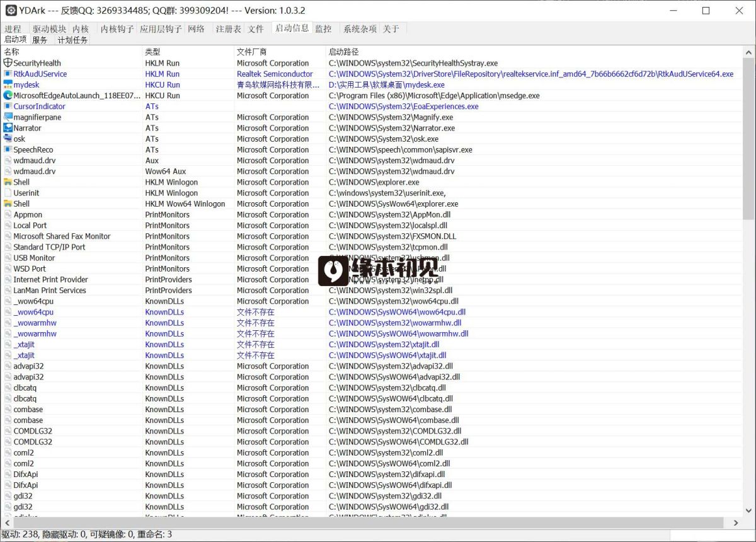The width and height of the screenshot is (756, 542).
Task: Click the mydesk startup entry icon
Action: (8, 84)
